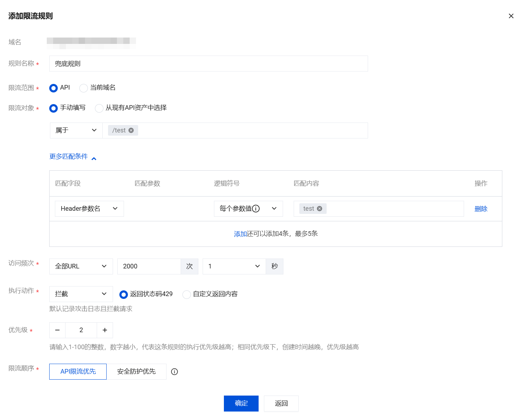Open 每个参数值 logic dropdown

pyautogui.click(x=248, y=209)
